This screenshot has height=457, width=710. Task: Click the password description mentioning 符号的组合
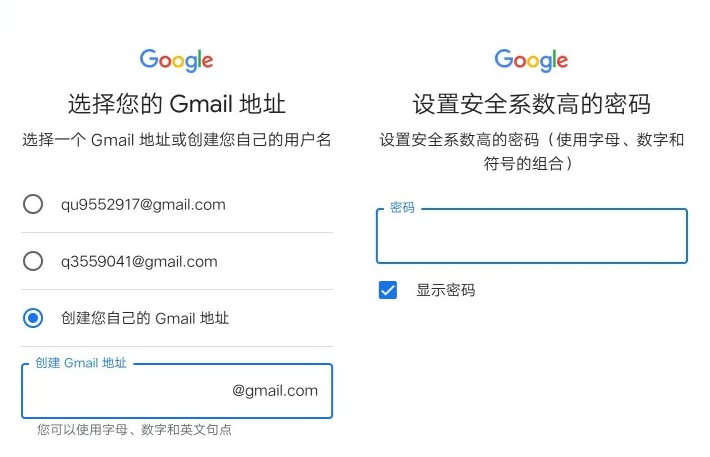pos(532,151)
